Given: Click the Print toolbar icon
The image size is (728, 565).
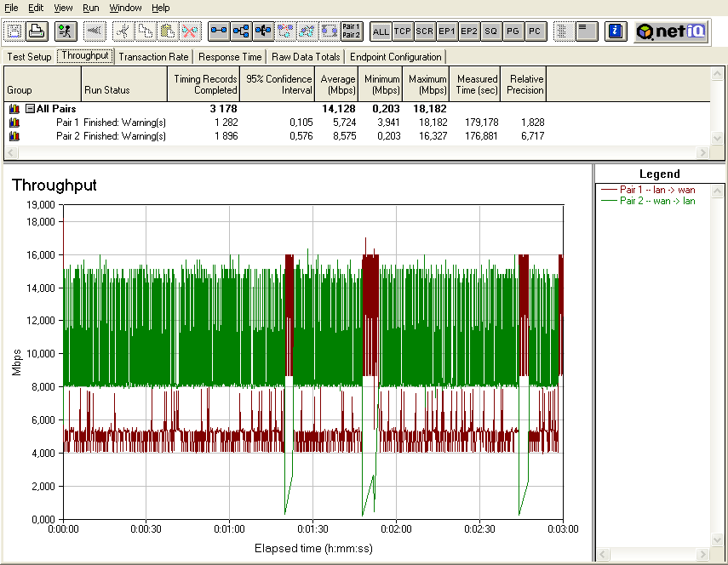Looking at the screenshot, I should coord(37,31).
